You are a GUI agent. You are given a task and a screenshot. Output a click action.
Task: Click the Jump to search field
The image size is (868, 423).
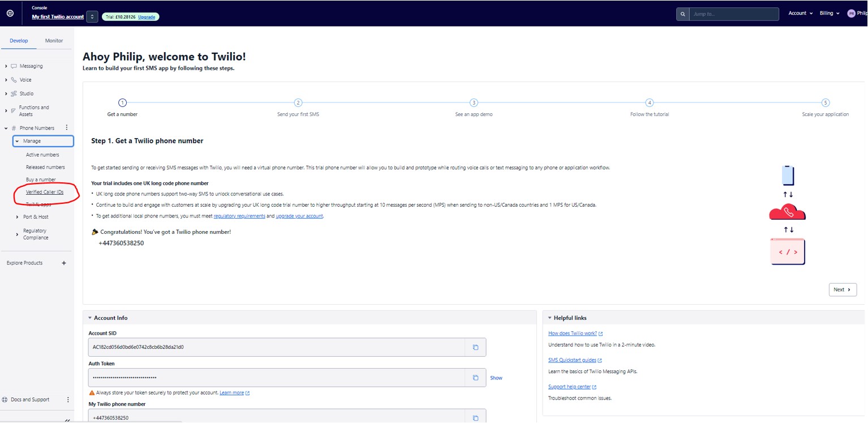(734, 14)
